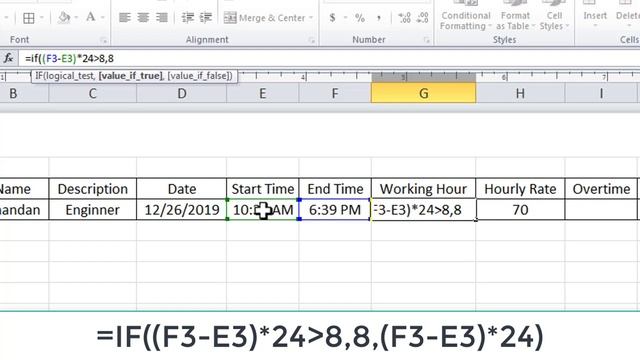This screenshot has width=640, height=360.
Task: Select column D header
Action: pos(182,93)
